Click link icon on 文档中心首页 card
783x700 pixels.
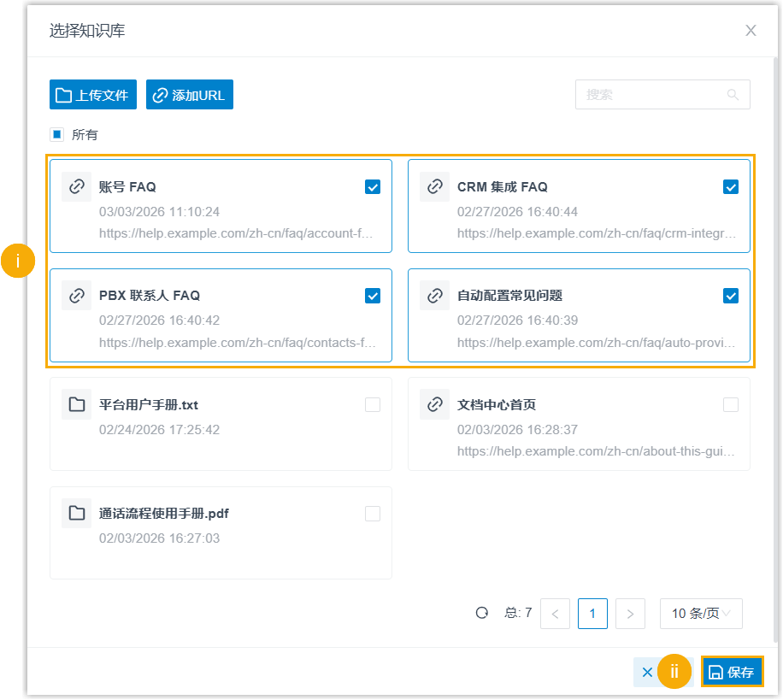(435, 404)
